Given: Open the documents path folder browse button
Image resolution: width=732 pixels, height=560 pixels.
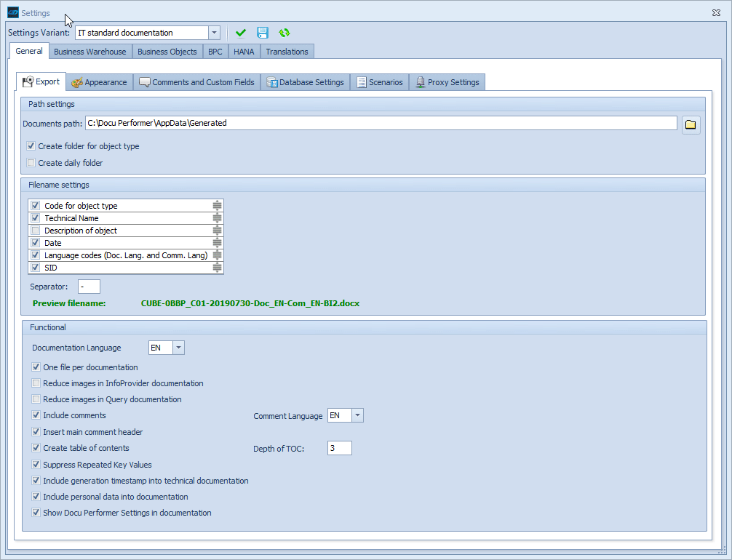Looking at the screenshot, I should (x=691, y=124).
